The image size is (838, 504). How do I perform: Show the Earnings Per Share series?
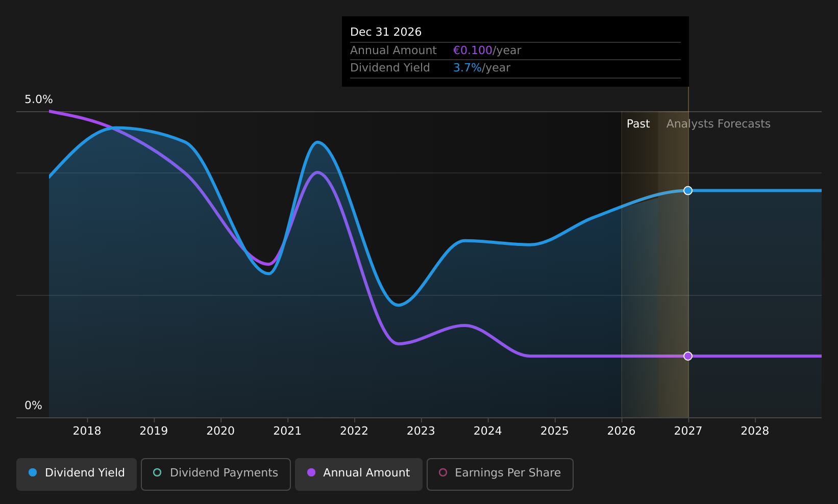pyautogui.click(x=500, y=474)
